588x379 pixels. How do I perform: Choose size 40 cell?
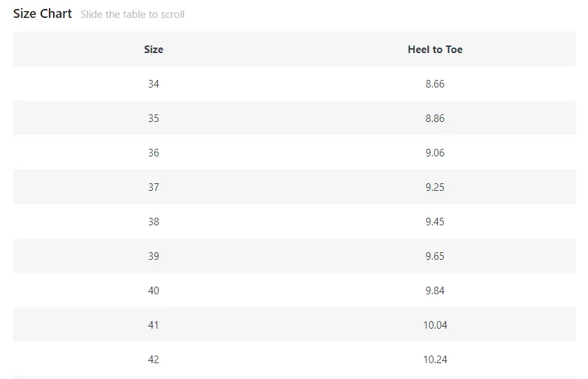[154, 291]
